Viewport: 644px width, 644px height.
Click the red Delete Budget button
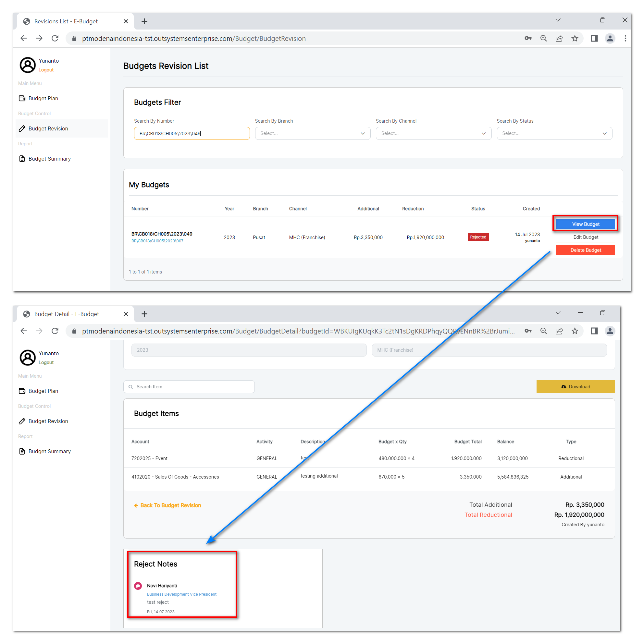click(585, 250)
